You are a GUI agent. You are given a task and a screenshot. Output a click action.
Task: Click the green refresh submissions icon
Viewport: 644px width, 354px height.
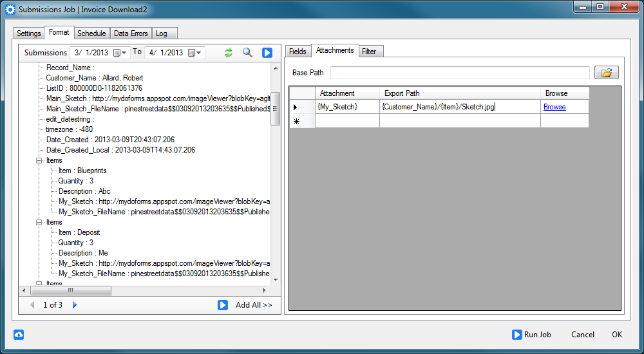[x=228, y=53]
